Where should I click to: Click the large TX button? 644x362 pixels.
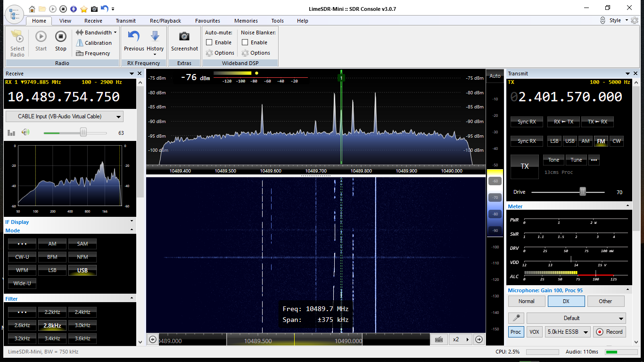click(x=525, y=166)
